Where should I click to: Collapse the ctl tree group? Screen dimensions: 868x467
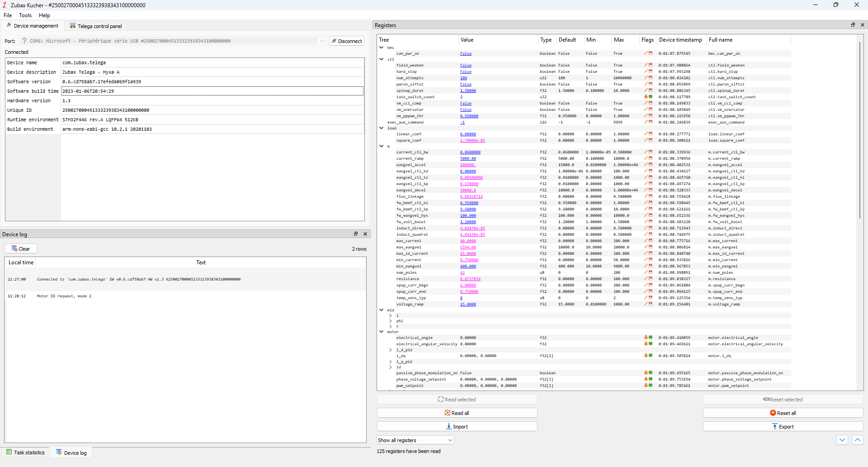tap(382, 59)
